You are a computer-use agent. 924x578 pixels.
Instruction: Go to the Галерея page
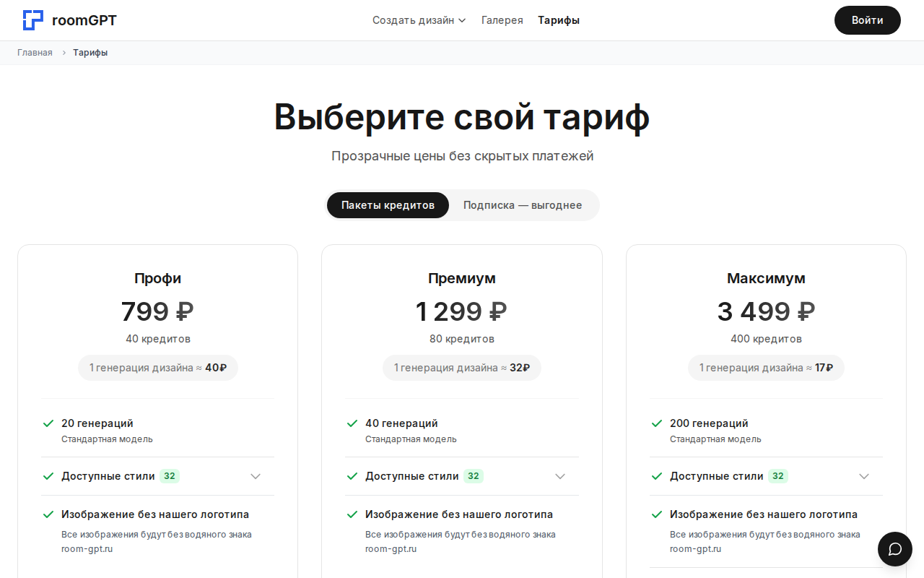[x=502, y=20]
